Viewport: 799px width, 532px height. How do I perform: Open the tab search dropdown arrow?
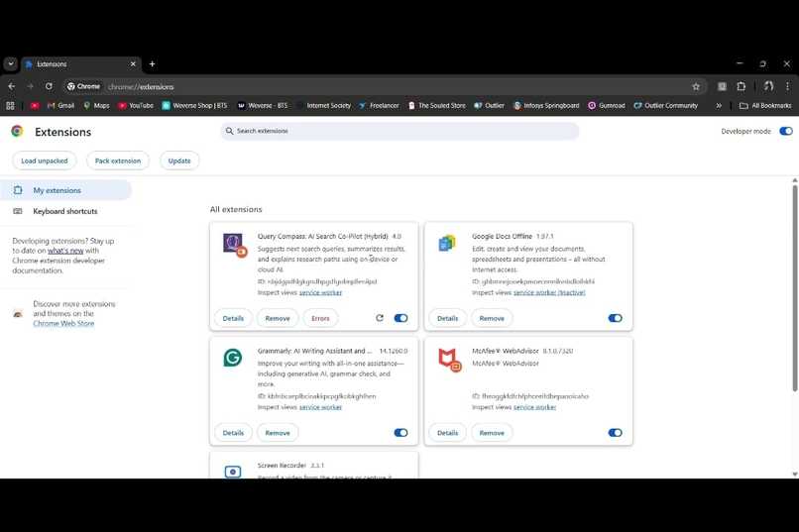click(11, 64)
